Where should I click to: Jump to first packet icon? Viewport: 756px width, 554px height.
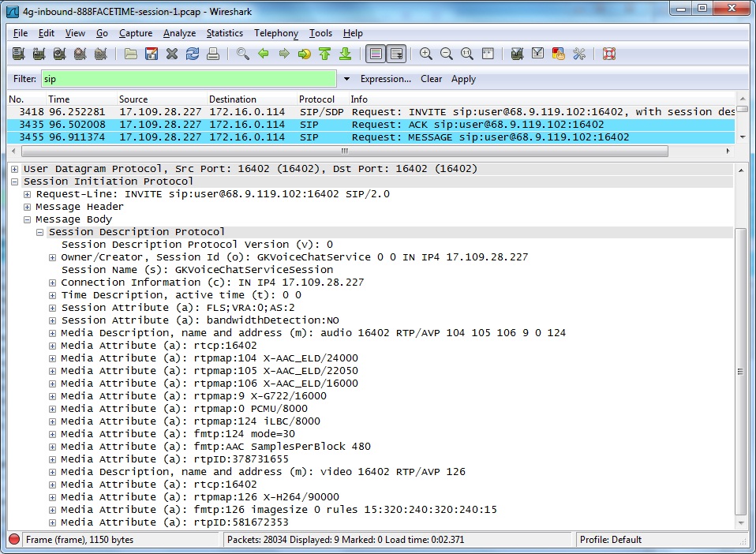(x=325, y=54)
